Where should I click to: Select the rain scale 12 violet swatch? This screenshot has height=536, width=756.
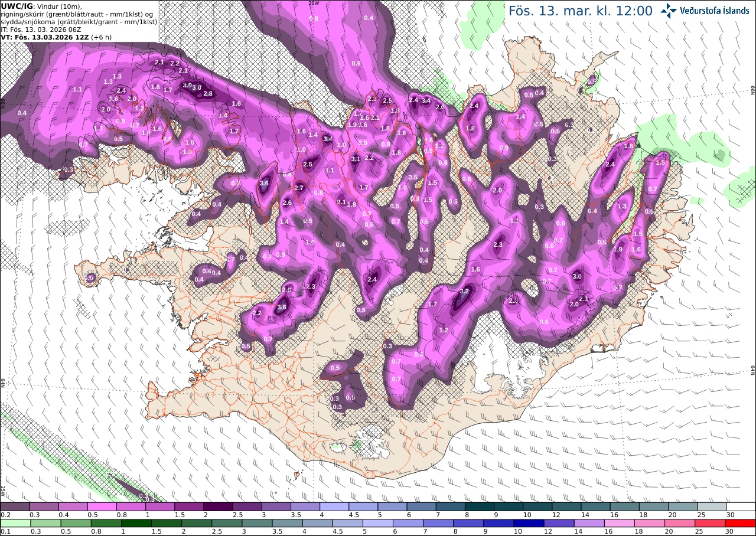[559, 523]
